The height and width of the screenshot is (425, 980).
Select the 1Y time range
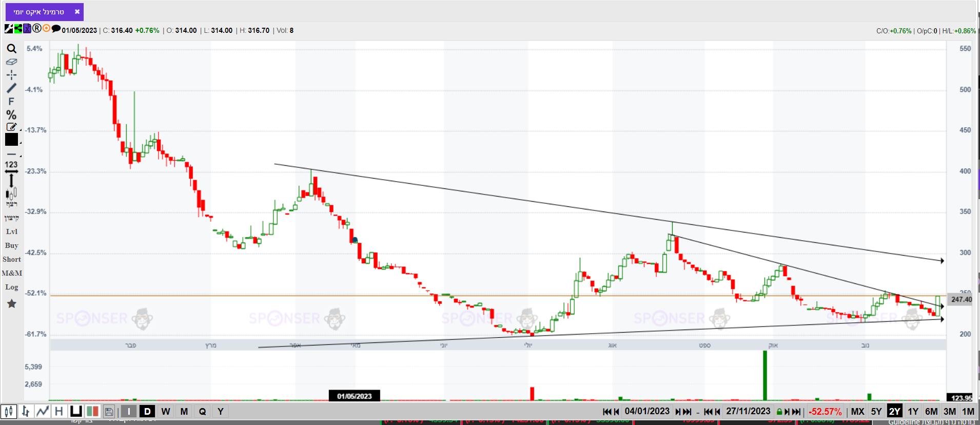pyautogui.click(x=913, y=411)
